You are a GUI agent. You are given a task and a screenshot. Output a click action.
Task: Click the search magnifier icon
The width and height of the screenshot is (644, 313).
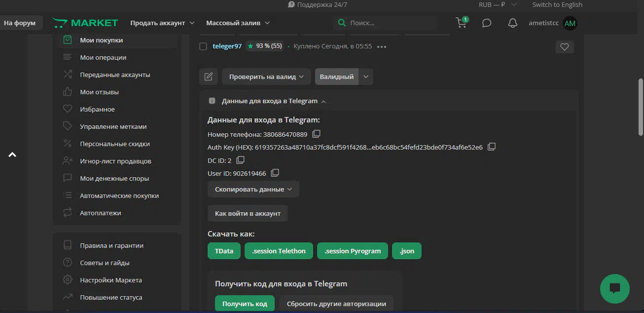coord(341,23)
